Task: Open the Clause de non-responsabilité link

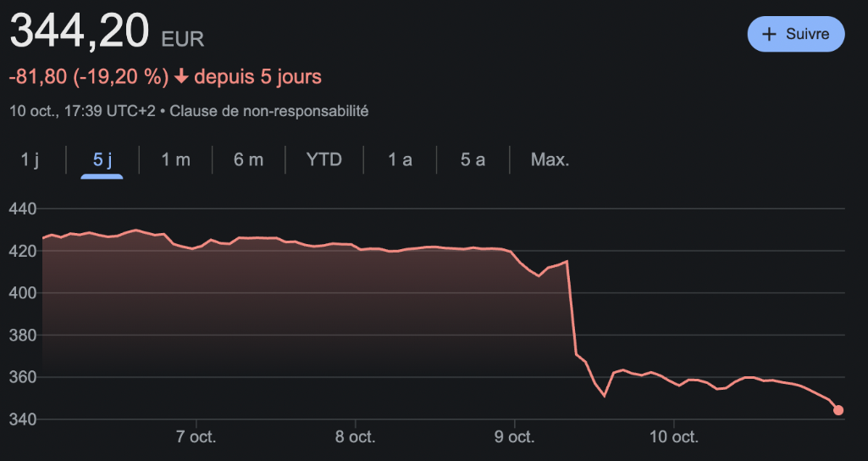Action: [x=269, y=110]
